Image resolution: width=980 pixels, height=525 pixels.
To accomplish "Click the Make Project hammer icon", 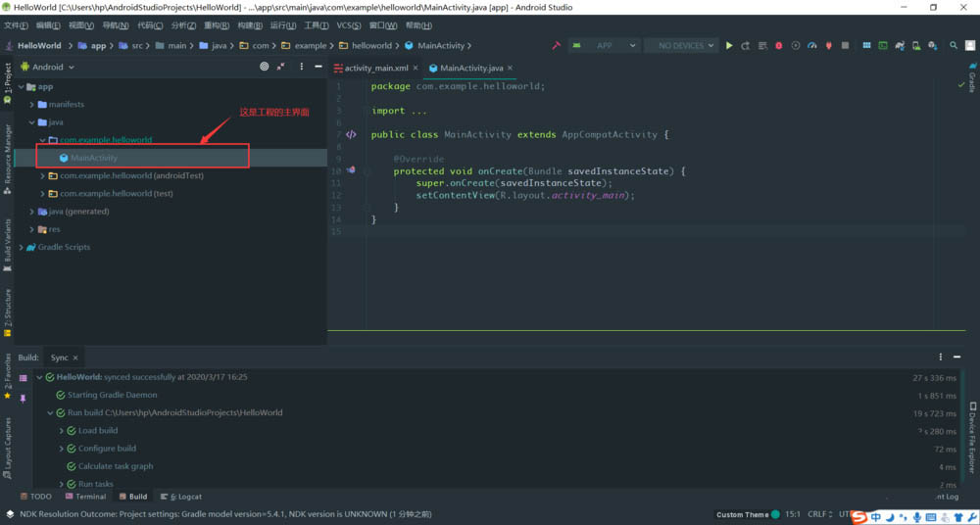I will [x=556, y=46].
